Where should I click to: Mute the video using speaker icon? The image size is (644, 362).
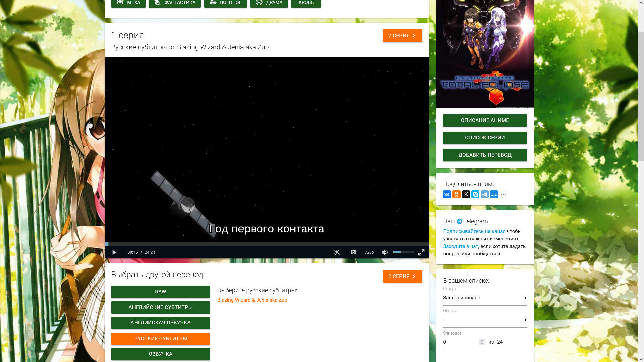coord(385,252)
